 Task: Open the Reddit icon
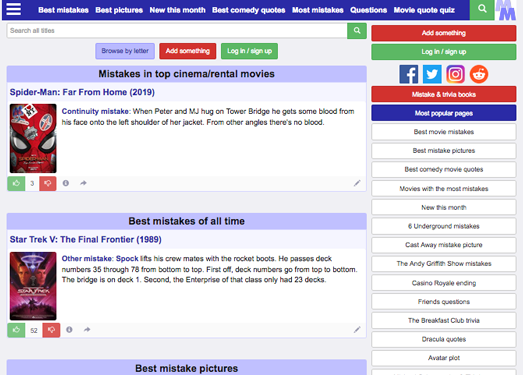point(479,74)
